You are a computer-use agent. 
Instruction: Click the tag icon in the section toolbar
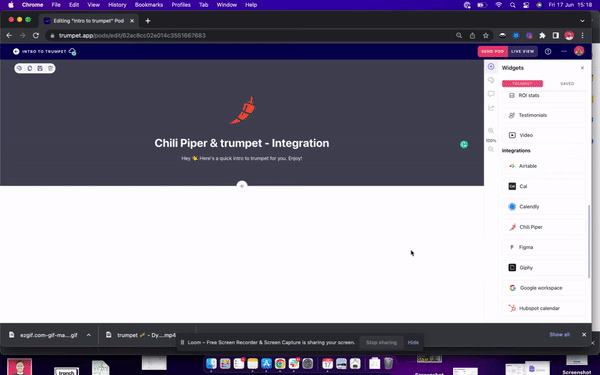tap(20, 68)
